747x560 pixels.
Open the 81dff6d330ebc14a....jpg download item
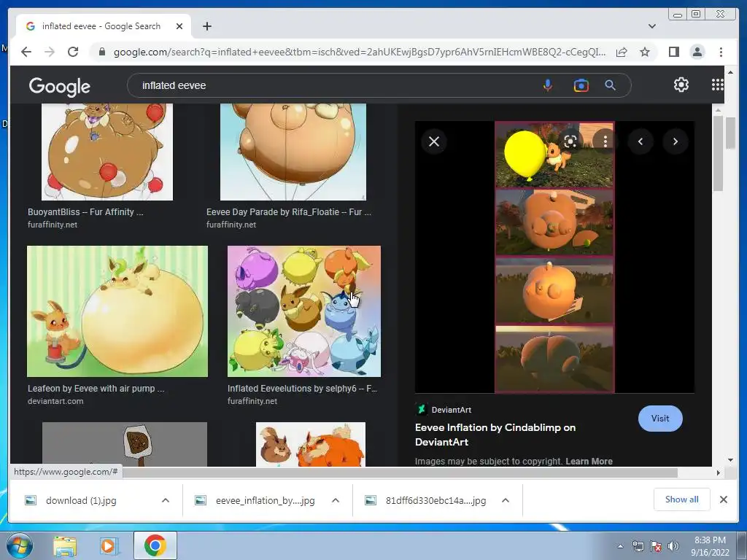click(x=436, y=500)
